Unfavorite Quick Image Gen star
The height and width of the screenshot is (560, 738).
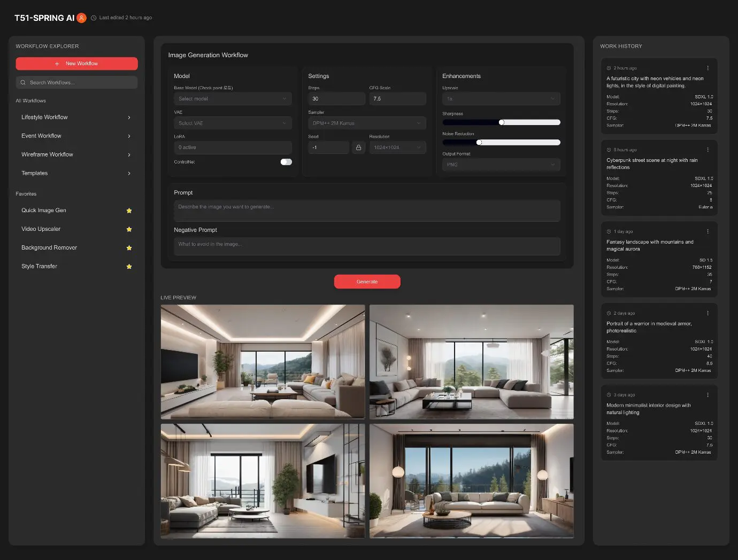(x=129, y=211)
